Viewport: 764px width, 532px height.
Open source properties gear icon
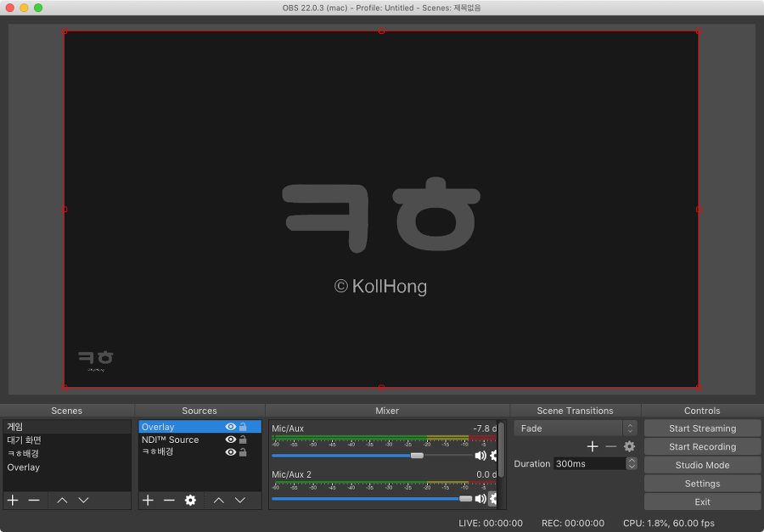point(190,501)
